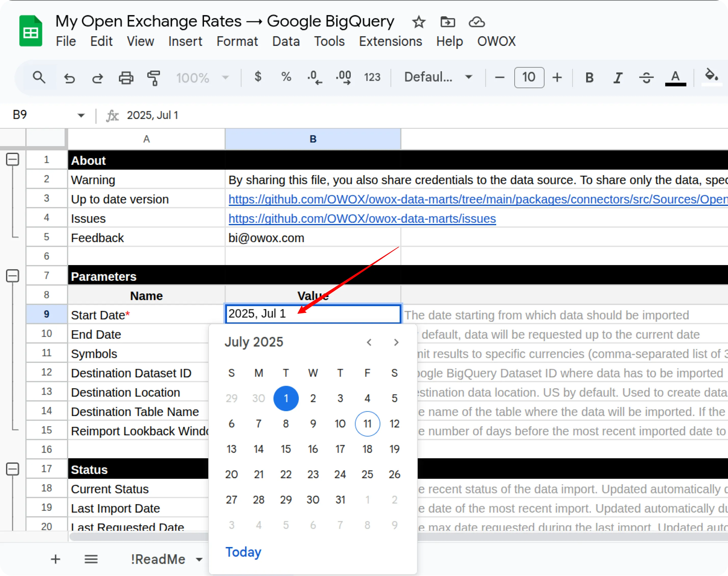
Task: Increase font size with plus
Action: [557, 77]
